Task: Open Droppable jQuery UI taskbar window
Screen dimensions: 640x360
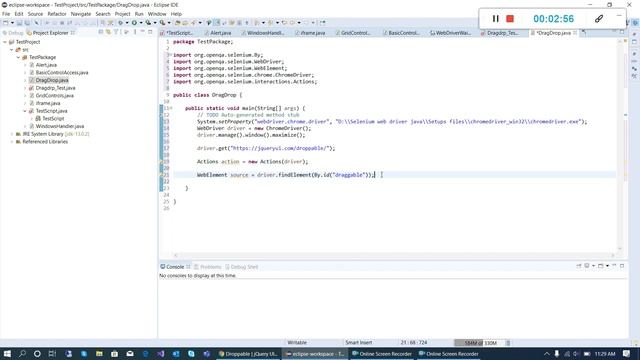Action: pyautogui.click(x=248, y=354)
